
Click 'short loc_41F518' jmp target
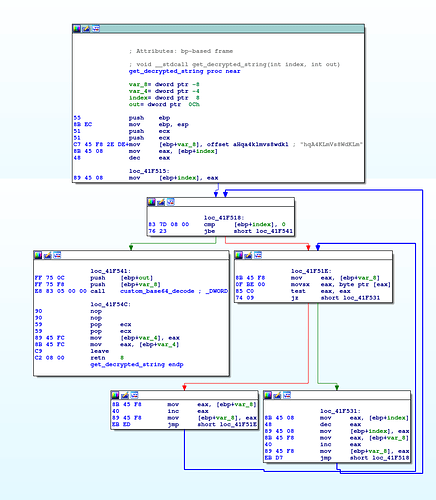click(379, 458)
